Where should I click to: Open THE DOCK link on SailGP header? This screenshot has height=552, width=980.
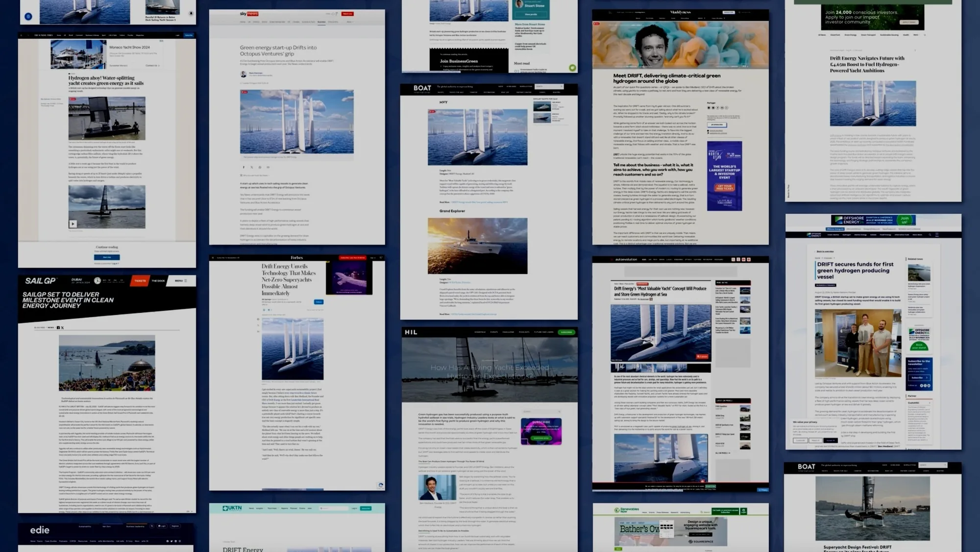[158, 281]
